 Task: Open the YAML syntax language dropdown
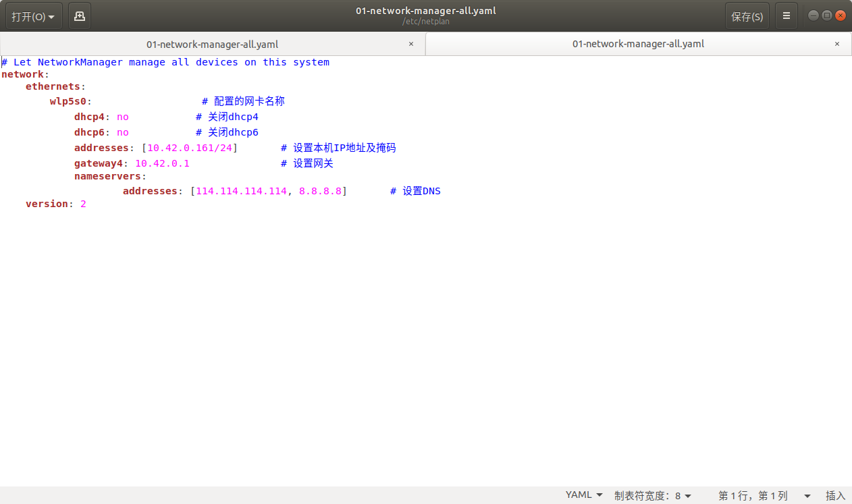(584, 495)
